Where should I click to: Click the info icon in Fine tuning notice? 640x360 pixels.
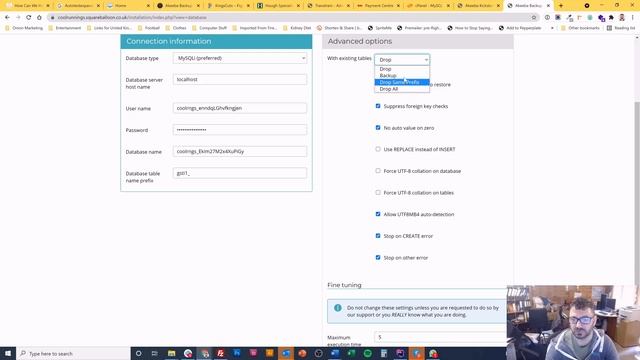pyautogui.click(x=338, y=308)
